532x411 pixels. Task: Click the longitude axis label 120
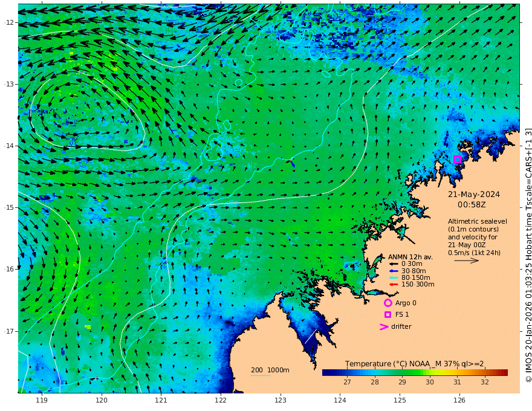[x=102, y=401]
